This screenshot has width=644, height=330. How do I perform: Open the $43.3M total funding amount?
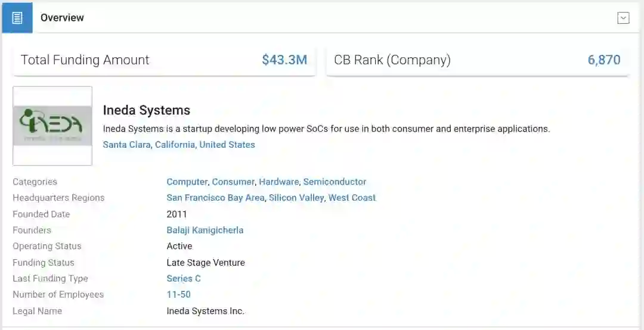click(x=284, y=60)
